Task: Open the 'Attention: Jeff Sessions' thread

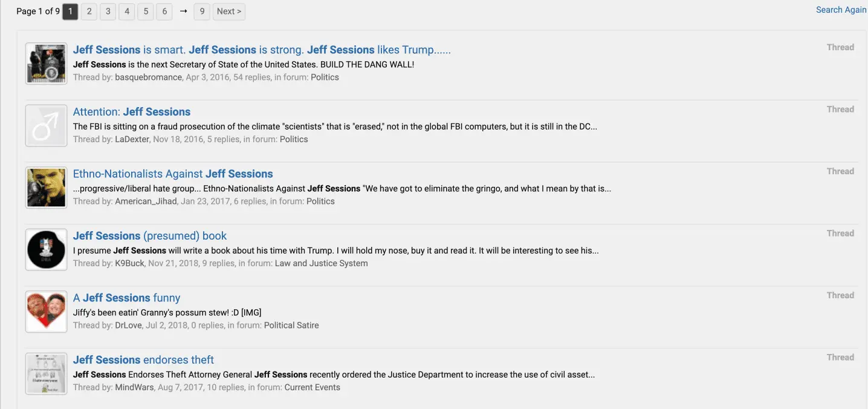Action: pyautogui.click(x=131, y=112)
